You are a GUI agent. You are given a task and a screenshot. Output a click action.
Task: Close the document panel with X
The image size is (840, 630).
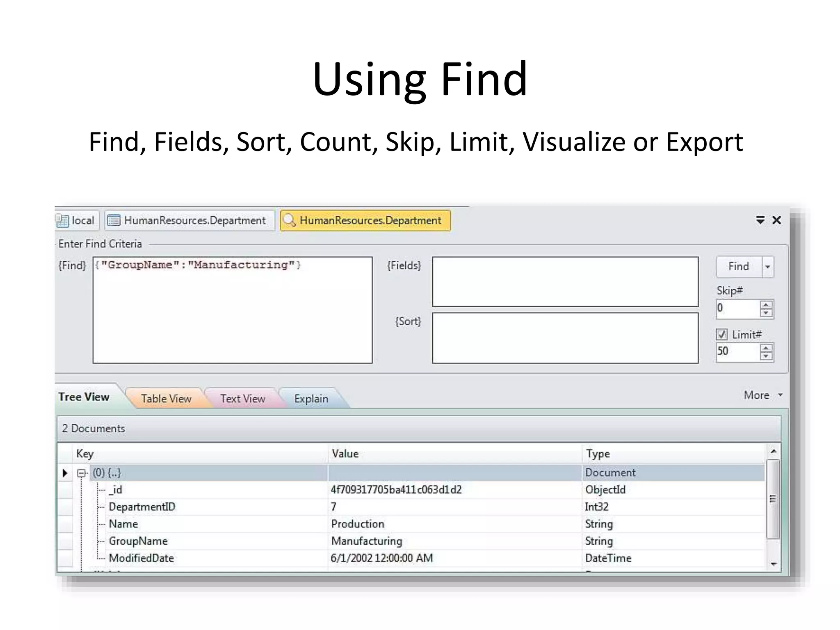(x=776, y=220)
